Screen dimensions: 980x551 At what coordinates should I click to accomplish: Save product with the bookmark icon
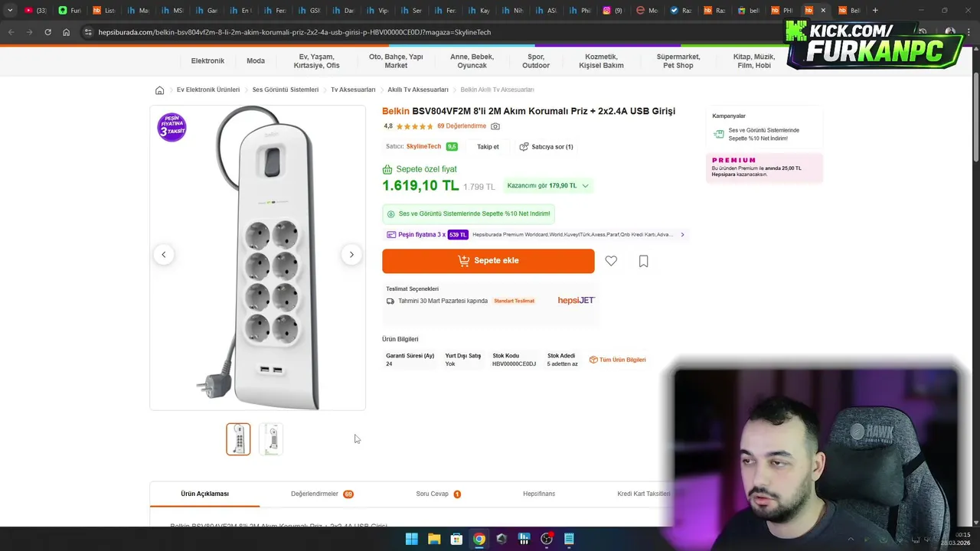pyautogui.click(x=643, y=261)
